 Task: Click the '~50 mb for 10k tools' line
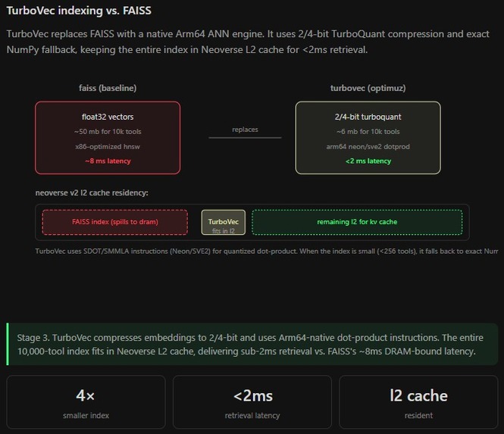[x=108, y=131]
